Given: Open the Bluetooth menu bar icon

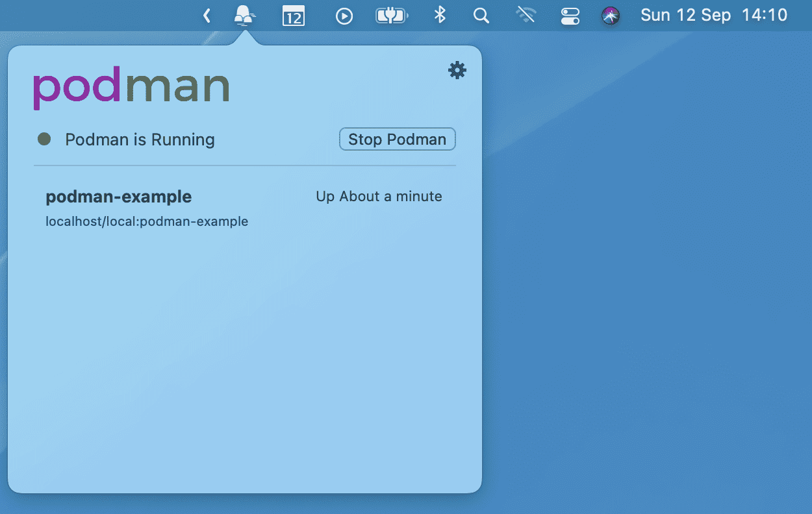Looking at the screenshot, I should [x=440, y=15].
